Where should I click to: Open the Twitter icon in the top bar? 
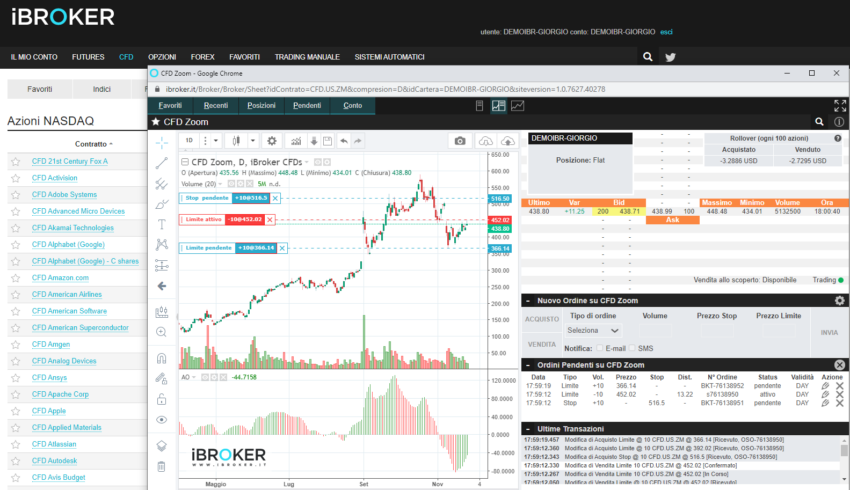pyautogui.click(x=671, y=57)
